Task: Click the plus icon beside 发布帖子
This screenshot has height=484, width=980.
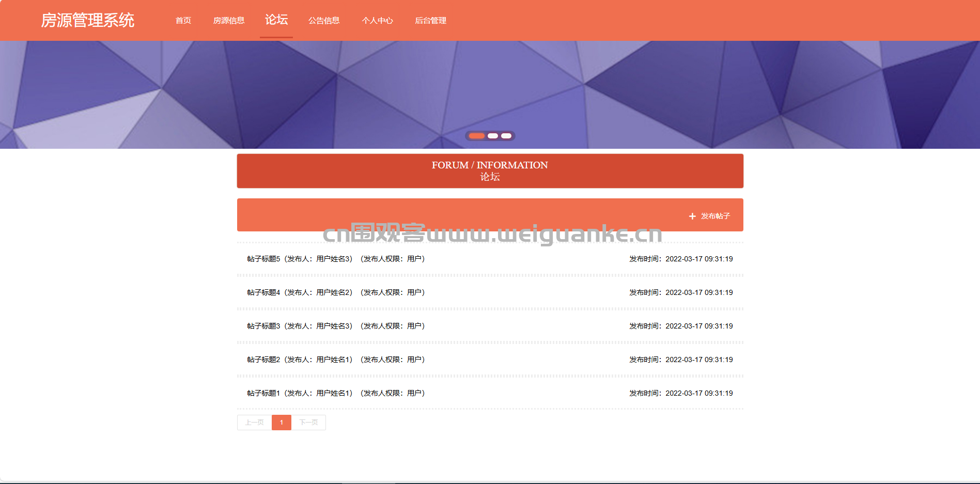Action: [x=692, y=216]
